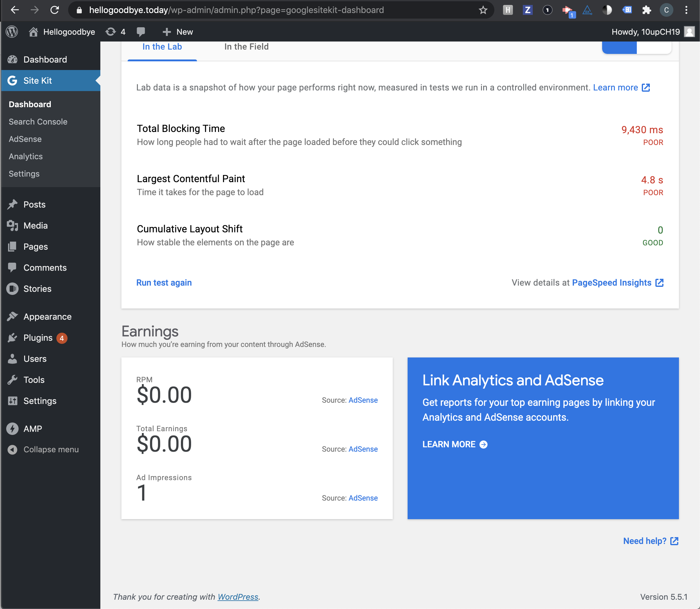Open the Comments sidebar menu item
Image resolution: width=700 pixels, height=609 pixels.
point(51,267)
